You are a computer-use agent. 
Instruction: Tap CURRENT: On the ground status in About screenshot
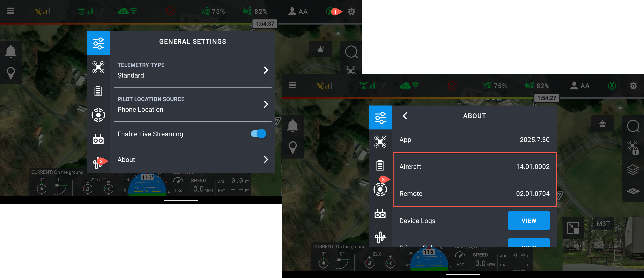click(339, 246)
